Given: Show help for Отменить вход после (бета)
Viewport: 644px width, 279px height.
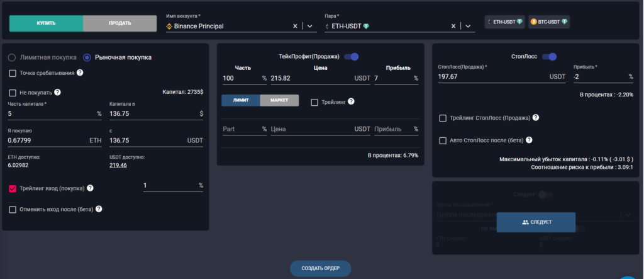Looking at the screenshot, I should (99, 209).
